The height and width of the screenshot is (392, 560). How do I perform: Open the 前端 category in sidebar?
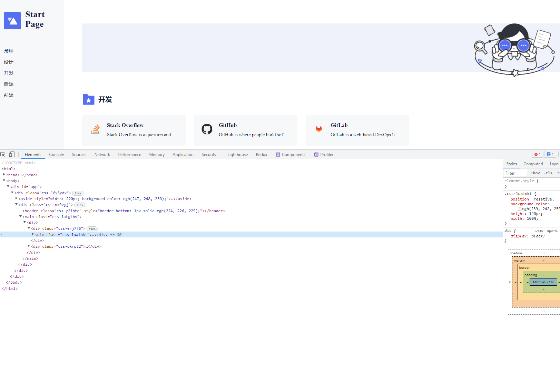tap(8, 95)
